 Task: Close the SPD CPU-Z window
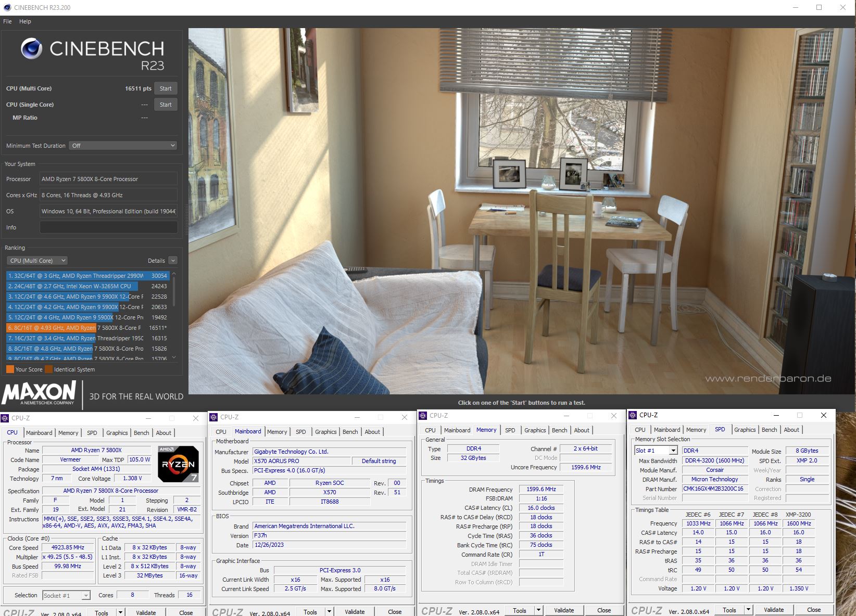click(x=823, y=415)
